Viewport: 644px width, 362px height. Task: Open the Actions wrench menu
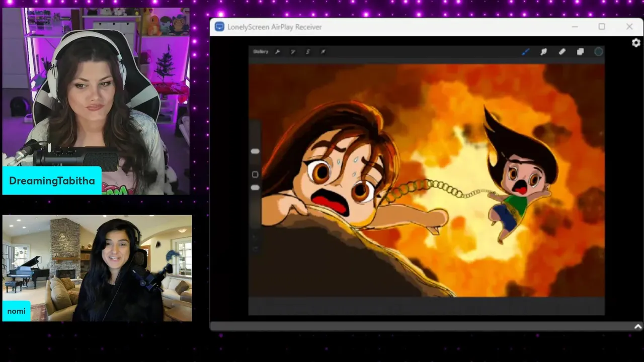click(277, 52)
